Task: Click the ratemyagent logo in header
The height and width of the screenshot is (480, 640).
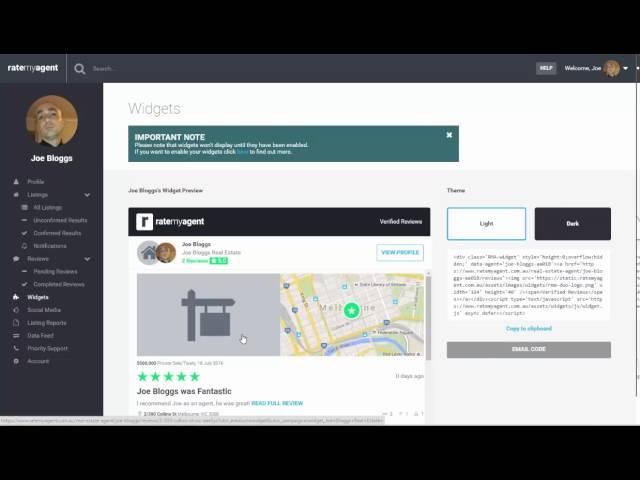Action: coord(33,68)
